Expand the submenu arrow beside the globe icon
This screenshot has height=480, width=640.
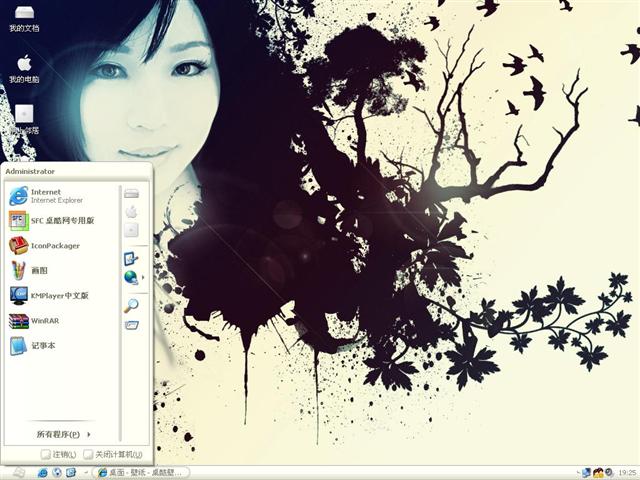pyautogui.click(x=143, y=277)
